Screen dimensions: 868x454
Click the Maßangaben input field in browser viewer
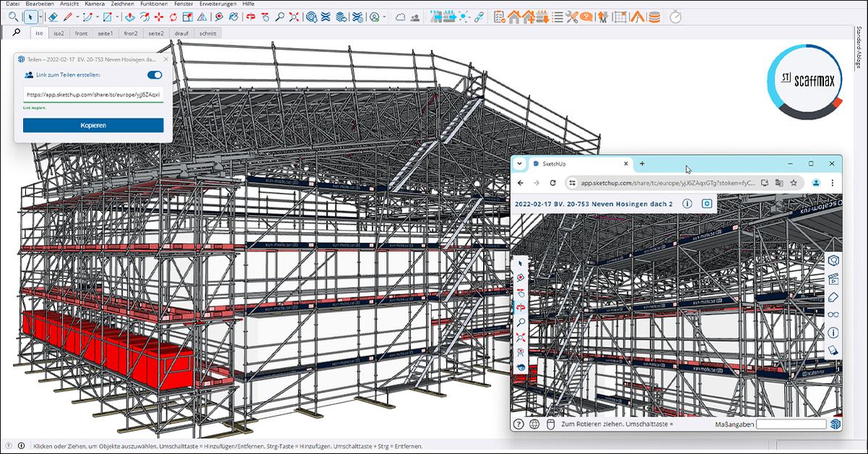793,424
